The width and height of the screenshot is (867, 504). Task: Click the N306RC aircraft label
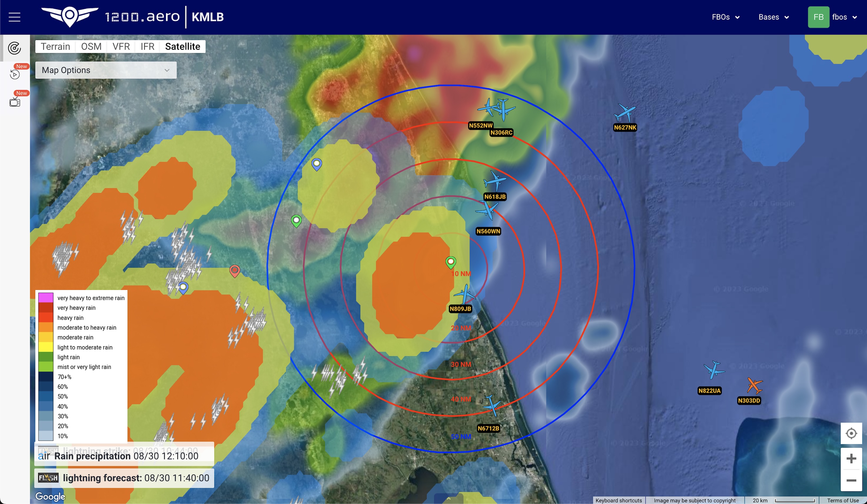coord(501,132)
